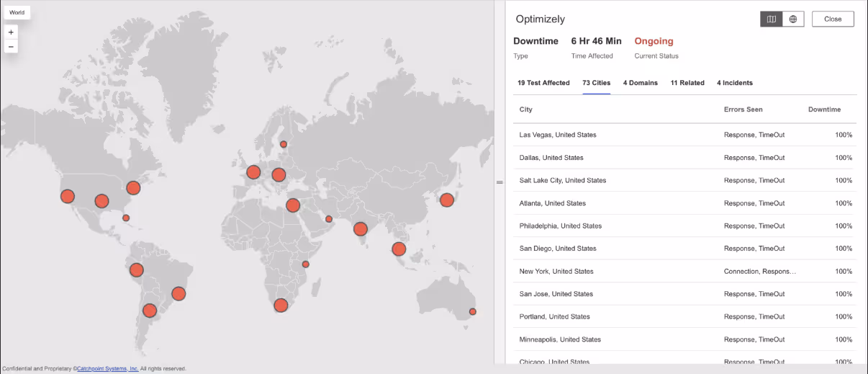The image size is (868, 374).
Task: Sort by the City column header
Action: pyautogui.click(x=526, y=110)
